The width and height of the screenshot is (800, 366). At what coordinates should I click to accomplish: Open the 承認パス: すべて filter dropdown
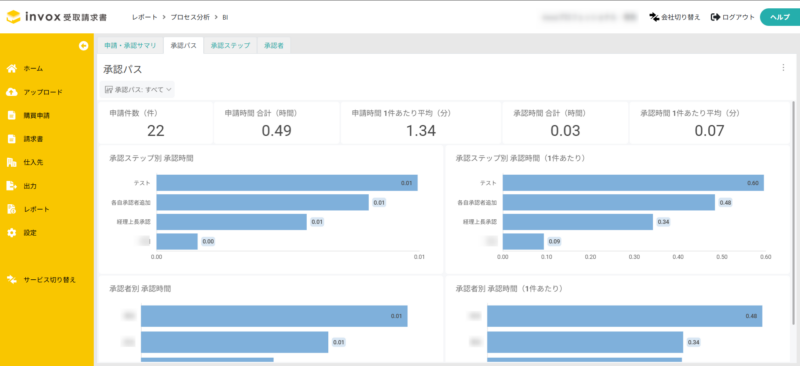point(137,89)
